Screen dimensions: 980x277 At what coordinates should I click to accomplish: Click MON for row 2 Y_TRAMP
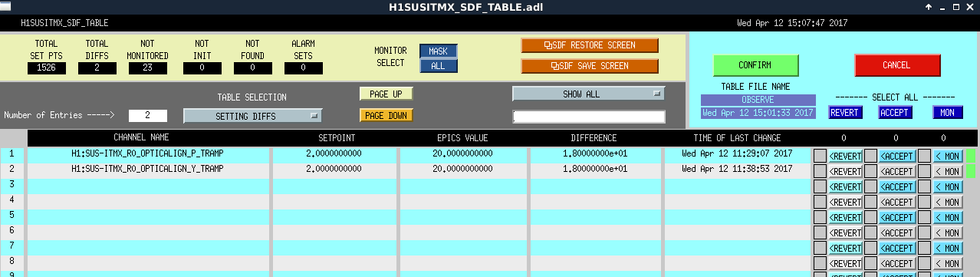[948, 171]
